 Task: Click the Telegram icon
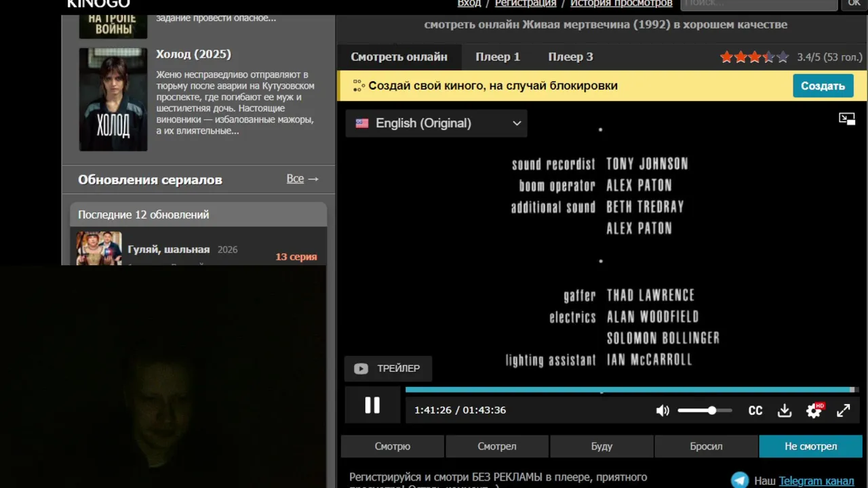point(740,480)
